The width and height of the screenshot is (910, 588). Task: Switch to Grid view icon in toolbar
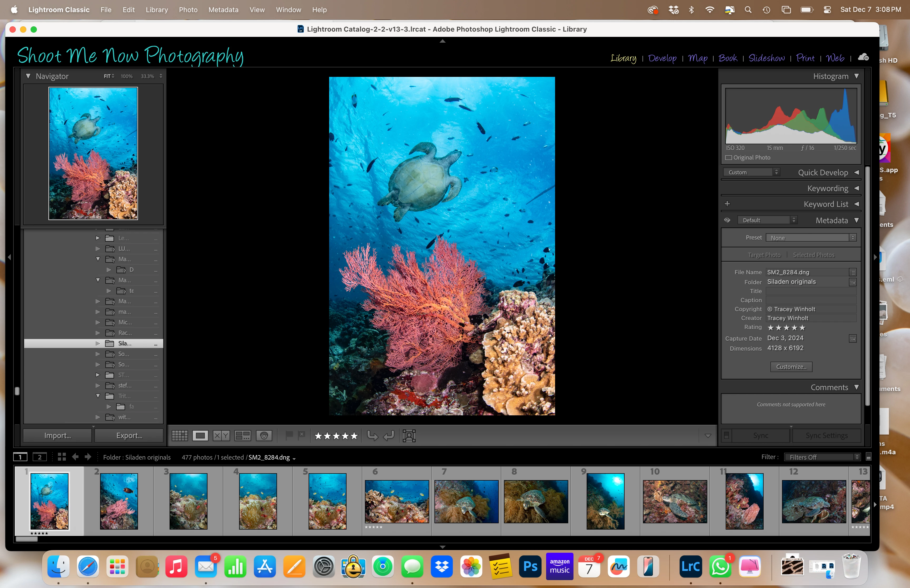click(180, 436)
